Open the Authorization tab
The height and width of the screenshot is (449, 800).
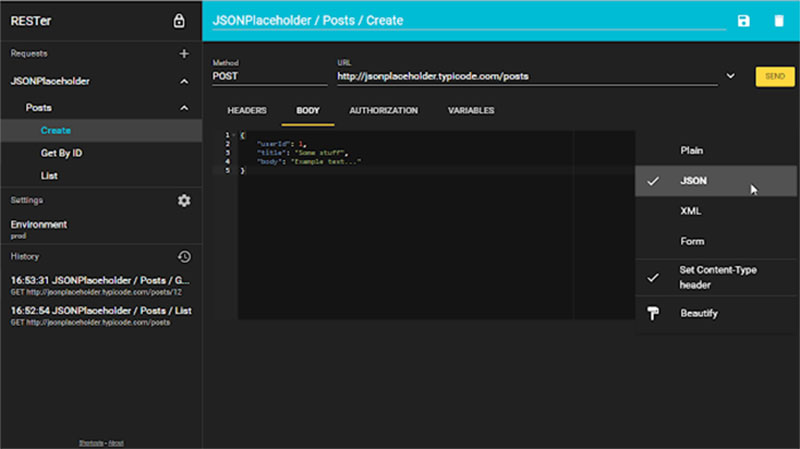point(384,111)
